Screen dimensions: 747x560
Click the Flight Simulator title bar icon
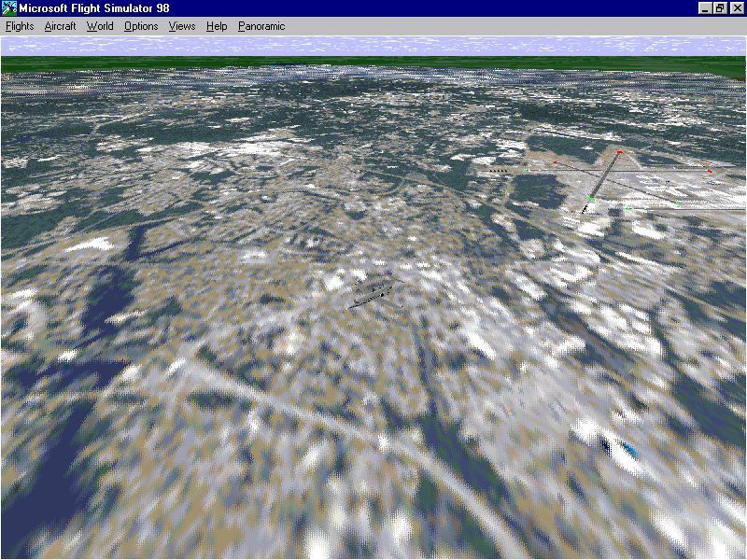(9, 8)
